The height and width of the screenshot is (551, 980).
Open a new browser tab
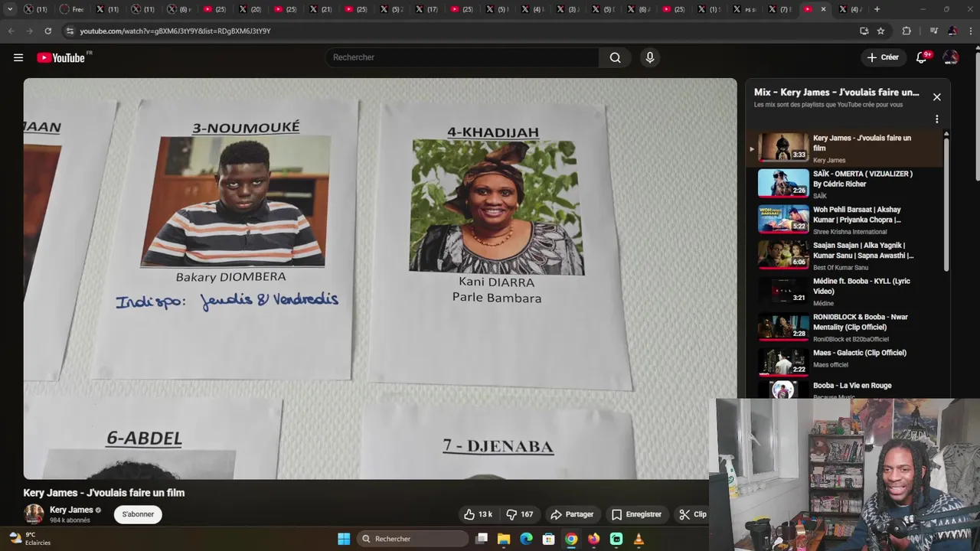tap(877, 9)
